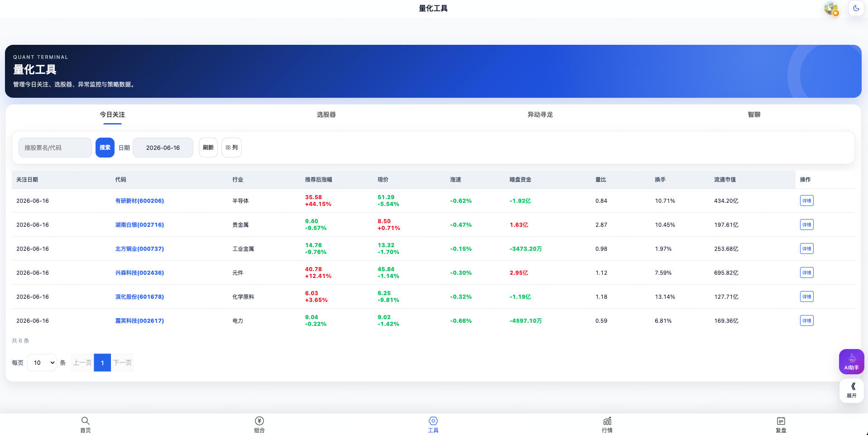Switch to 异动寻龙 tab
Screen dimensions: 868x435
540,115
